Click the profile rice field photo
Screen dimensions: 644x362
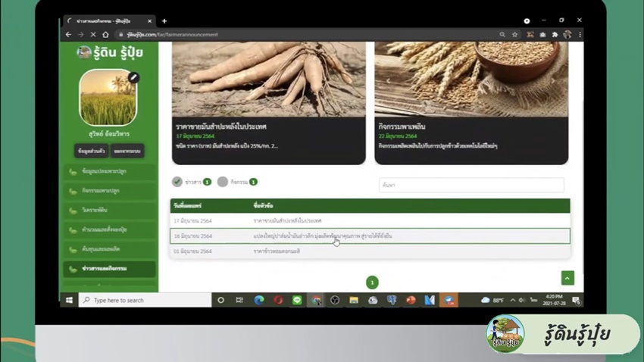(x=108, y=98)
